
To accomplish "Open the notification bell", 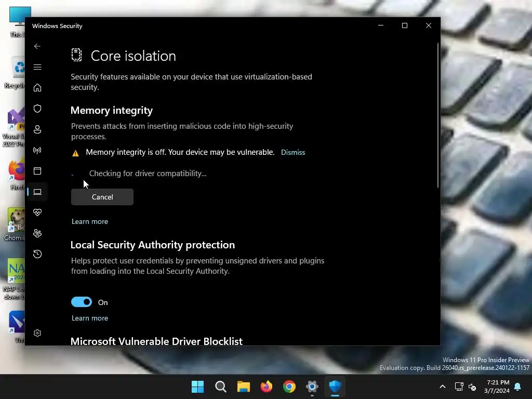I will tap(518, 387).
